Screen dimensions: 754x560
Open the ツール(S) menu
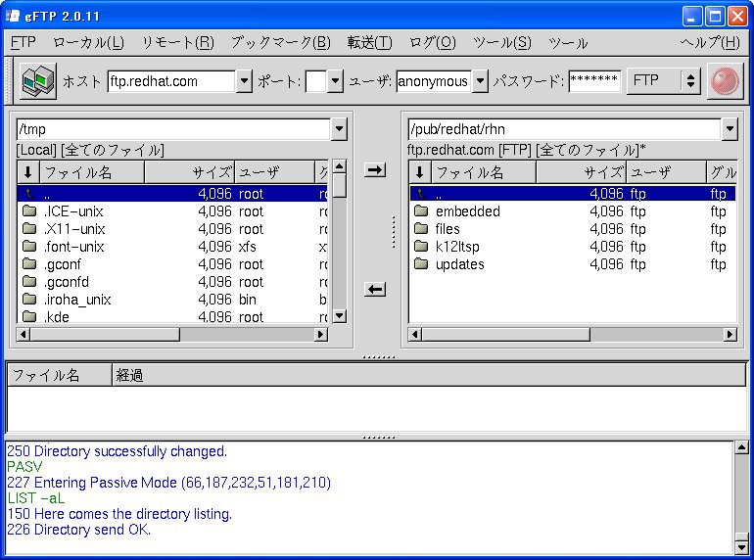pyautogui.click(x=502, y=42)
